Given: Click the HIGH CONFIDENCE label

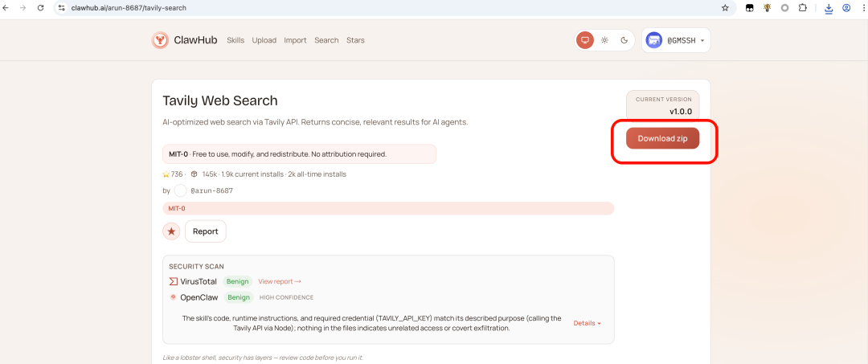Looking at the screenshot, I should (x=286, y=297).
